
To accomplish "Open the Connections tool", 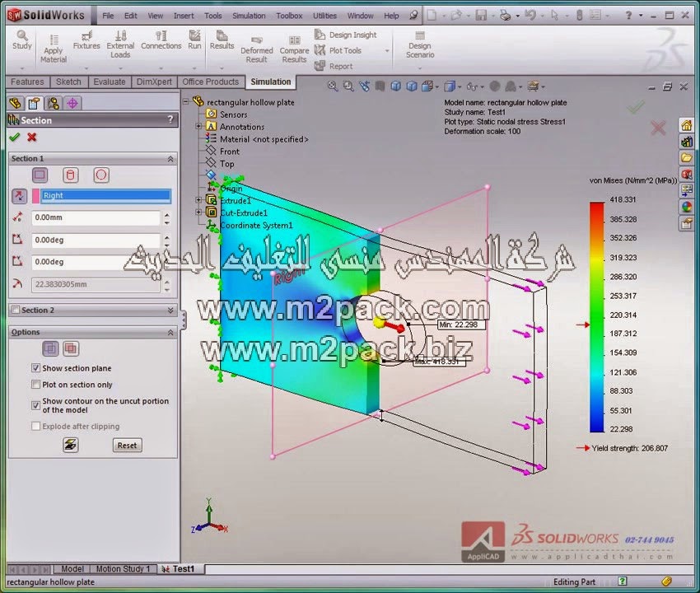I will coord(161,40).
